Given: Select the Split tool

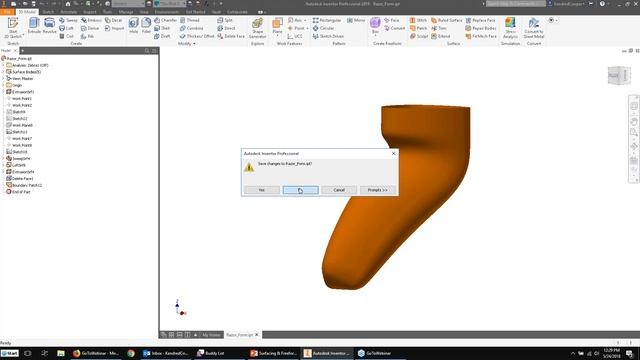Looking at the screenshot, I should click(x=225, y=20).
